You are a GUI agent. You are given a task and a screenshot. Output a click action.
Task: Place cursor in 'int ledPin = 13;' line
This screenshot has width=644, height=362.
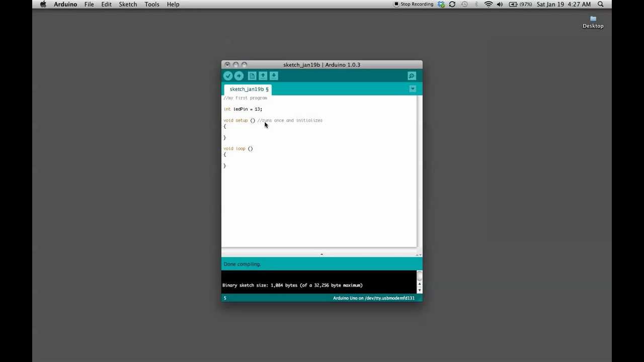[243, 109]
